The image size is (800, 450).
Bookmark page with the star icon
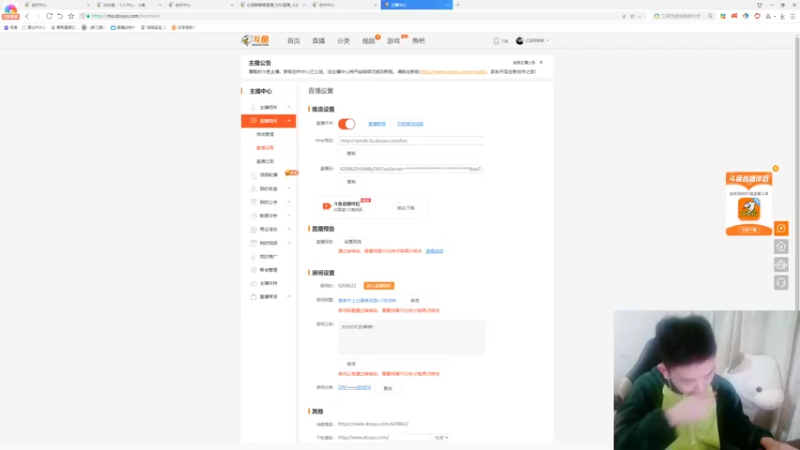[x=71, y=16]
